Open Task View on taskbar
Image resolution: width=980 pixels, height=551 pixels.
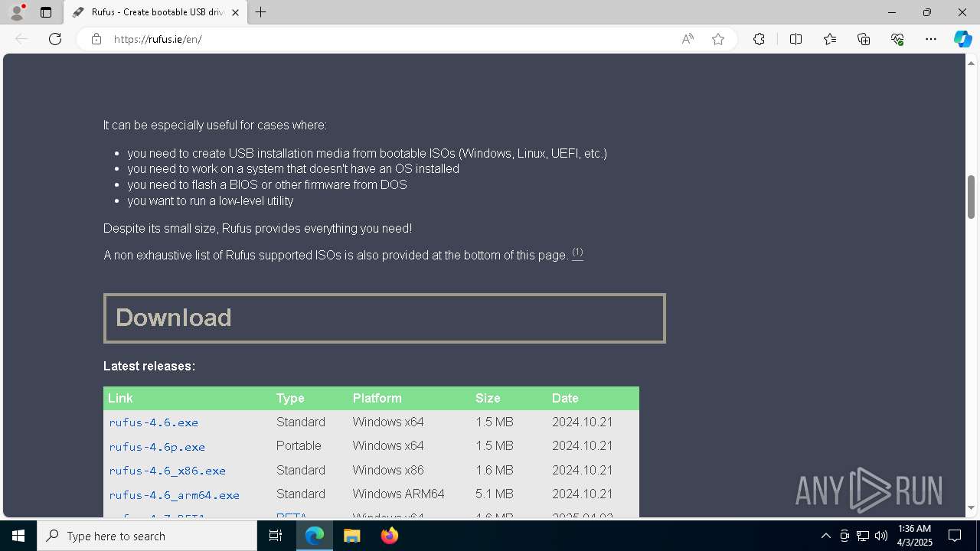(276, 536)
